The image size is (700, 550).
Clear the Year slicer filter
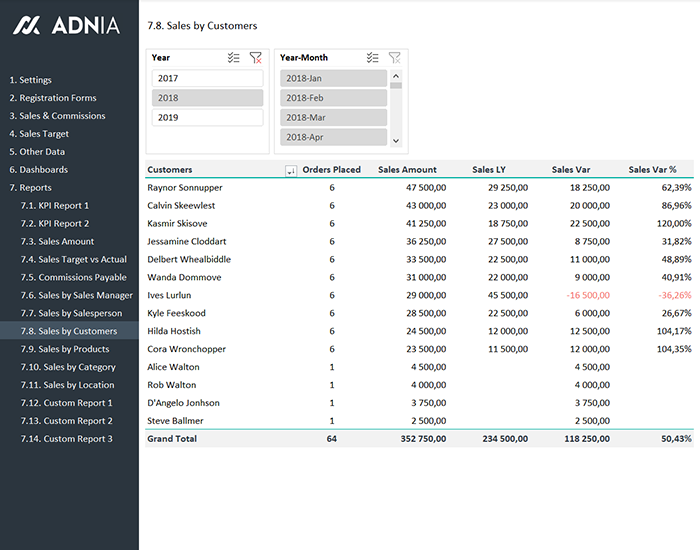pyautogui.click(x=256, y=58)
